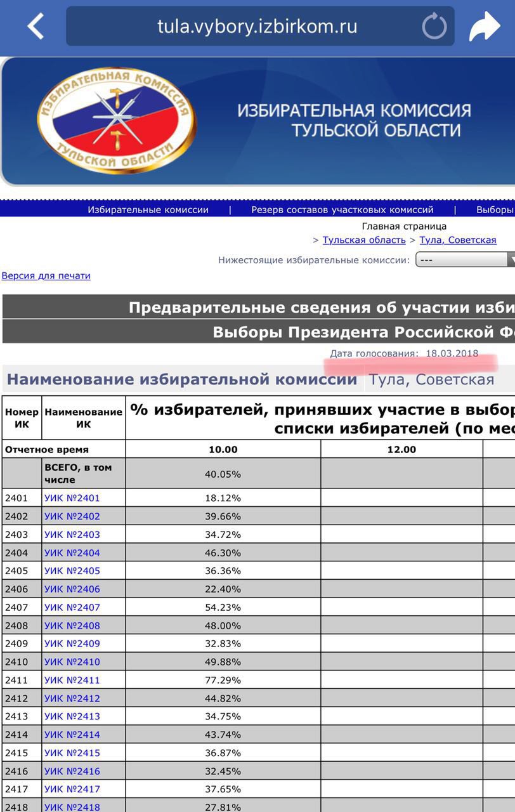515x812 pixels.
Task: Select the voting date 18.03.2018
Action: (x=452, y=353)
